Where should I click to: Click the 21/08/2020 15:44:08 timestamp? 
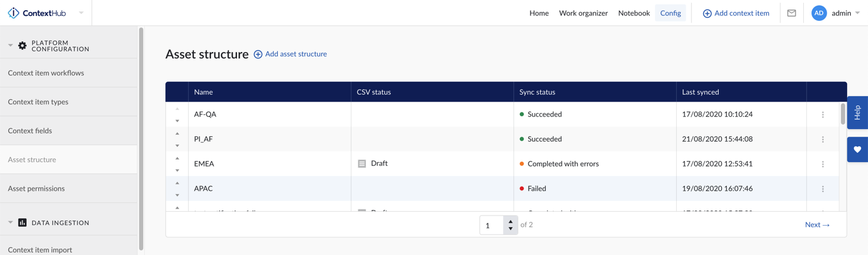point(717,139)
